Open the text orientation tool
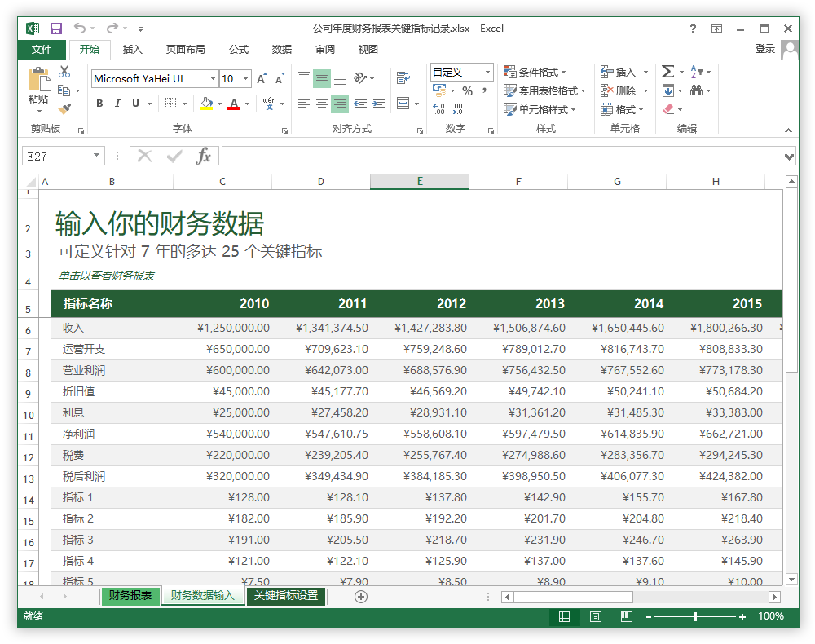815x644 pixels. coord(360,78)
